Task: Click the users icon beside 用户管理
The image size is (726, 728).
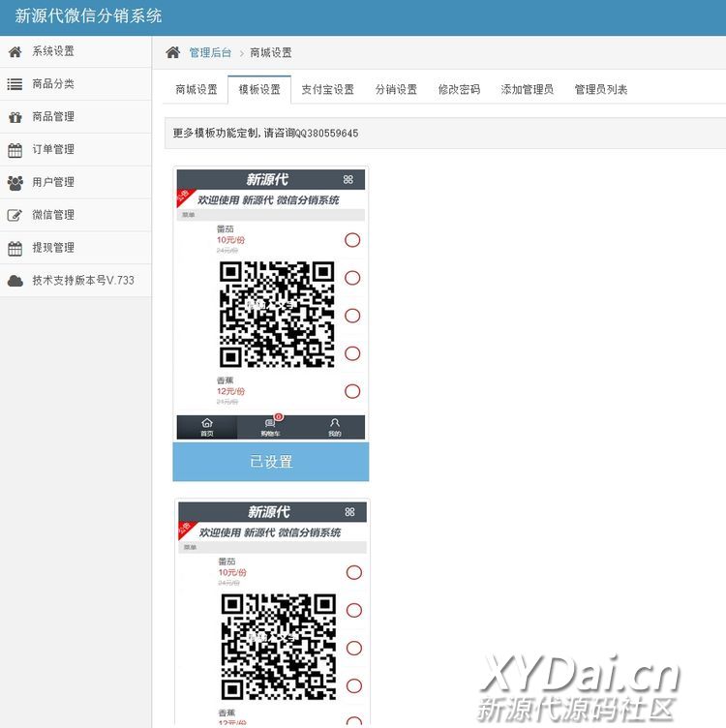Action: pos(15,183)
